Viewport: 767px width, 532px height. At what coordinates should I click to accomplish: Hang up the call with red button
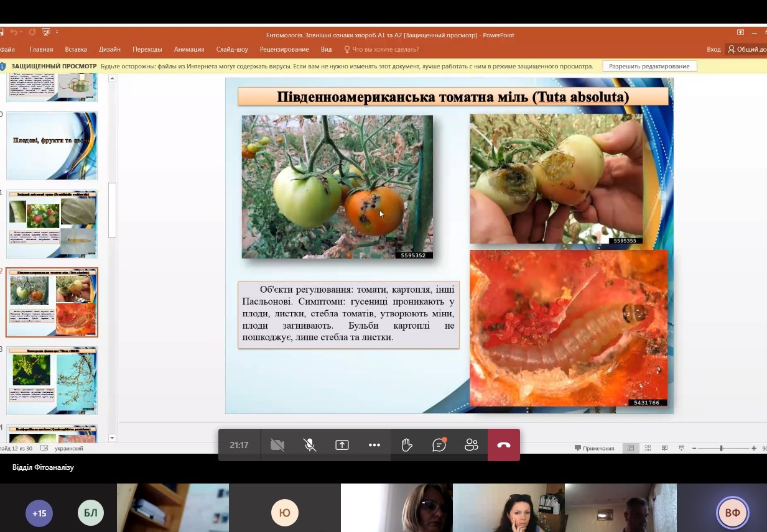point(504,445)
